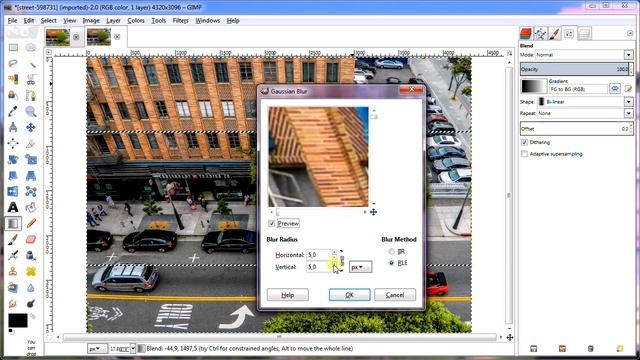Click the Horizontal radius stepper arrows
The height and width of the screenshot is (360, 640).
pyautogui.click(x=334, y=255)
